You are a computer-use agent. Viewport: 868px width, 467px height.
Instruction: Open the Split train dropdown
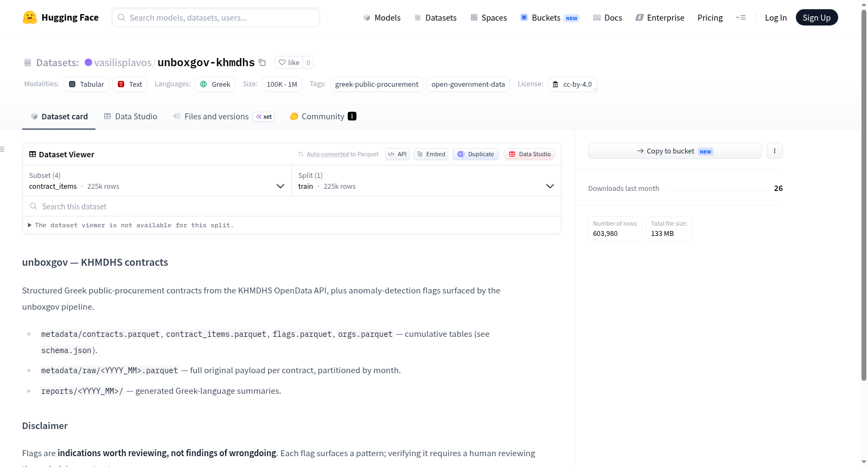point(426,181)
